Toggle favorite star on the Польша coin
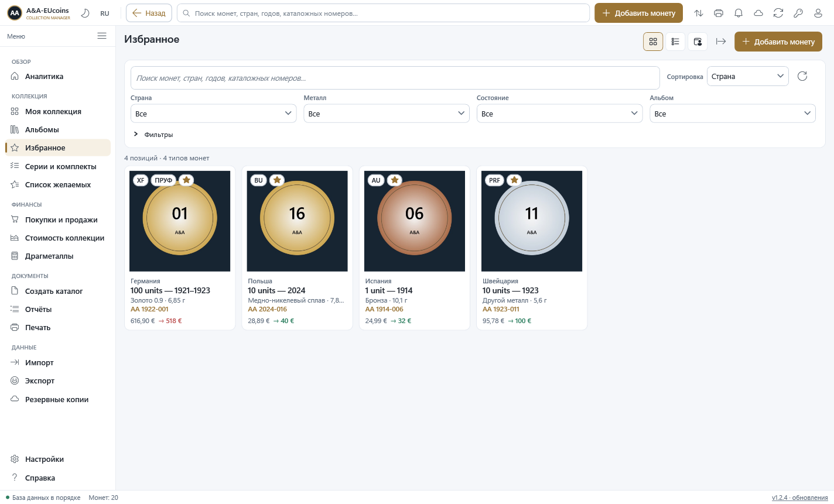 point(278,180)
